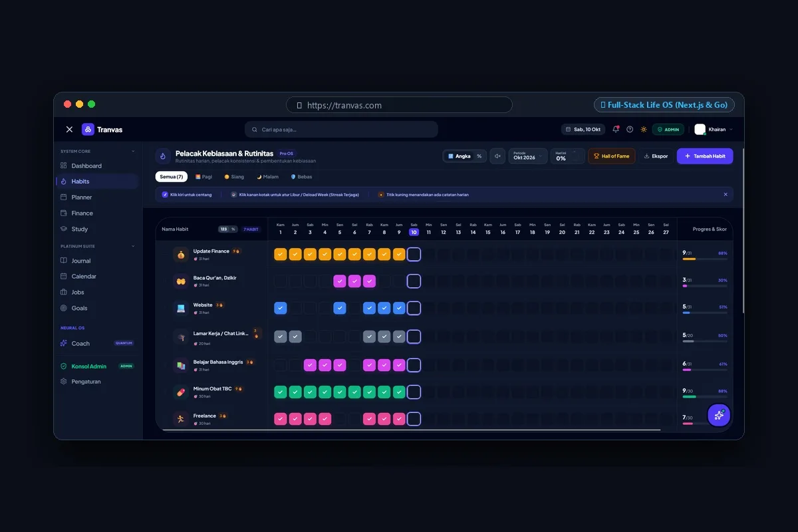Open Konsol Admin in the sidebar
Viewport: 798px width, 532px height.
pyautogui.click(x=97, y=366)
